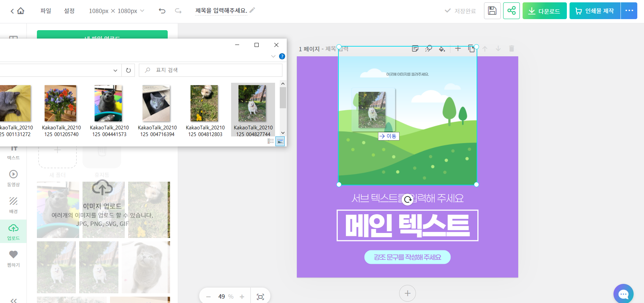Delete page with trash icon
The image size is (644, 303).
512,49
